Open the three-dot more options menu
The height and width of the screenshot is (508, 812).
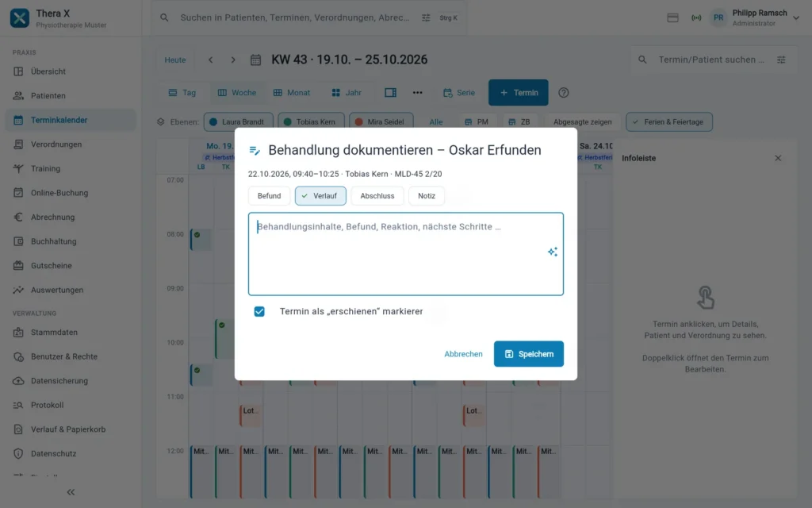click(x=417, y=93)
